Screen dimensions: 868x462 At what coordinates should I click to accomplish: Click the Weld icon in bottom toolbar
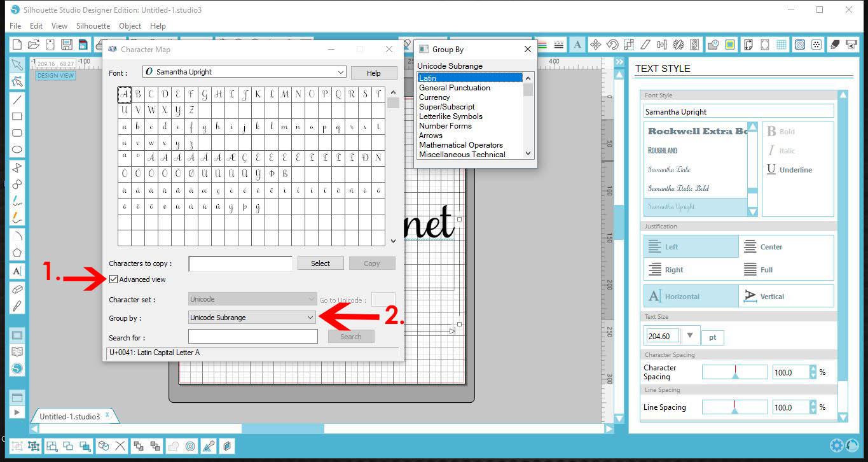(x=172, y=446)
